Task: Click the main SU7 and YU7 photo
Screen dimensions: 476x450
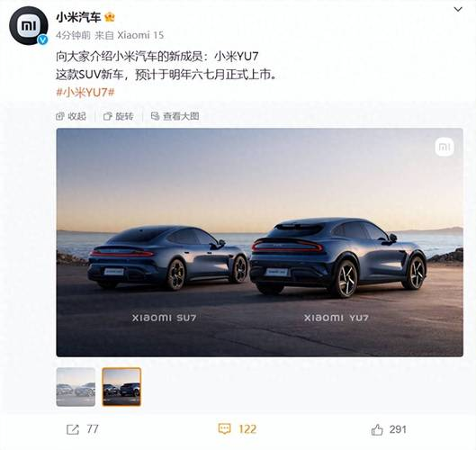Action: click(259, 242)
